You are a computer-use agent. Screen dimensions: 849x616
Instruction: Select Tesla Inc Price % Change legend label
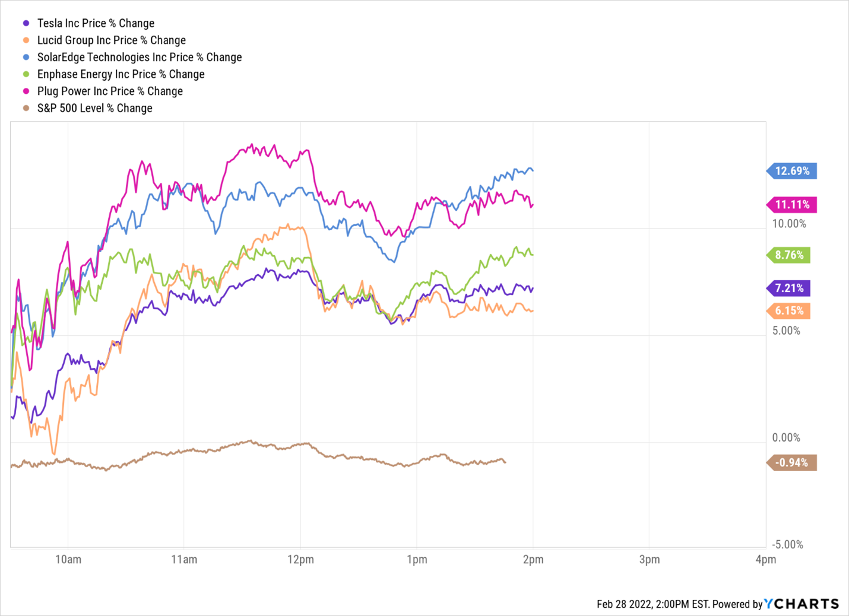tap(96, 23)
